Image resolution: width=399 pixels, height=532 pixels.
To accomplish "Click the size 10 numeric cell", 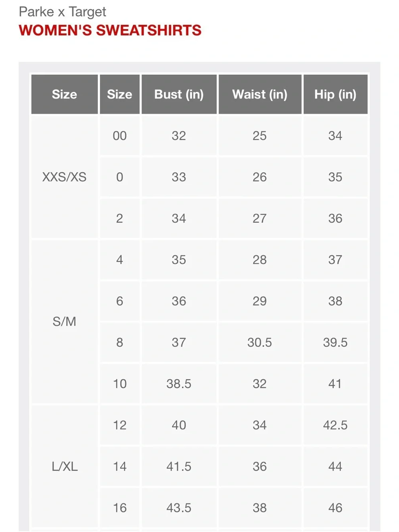I will pyautogui.click(x=120, y=384).
